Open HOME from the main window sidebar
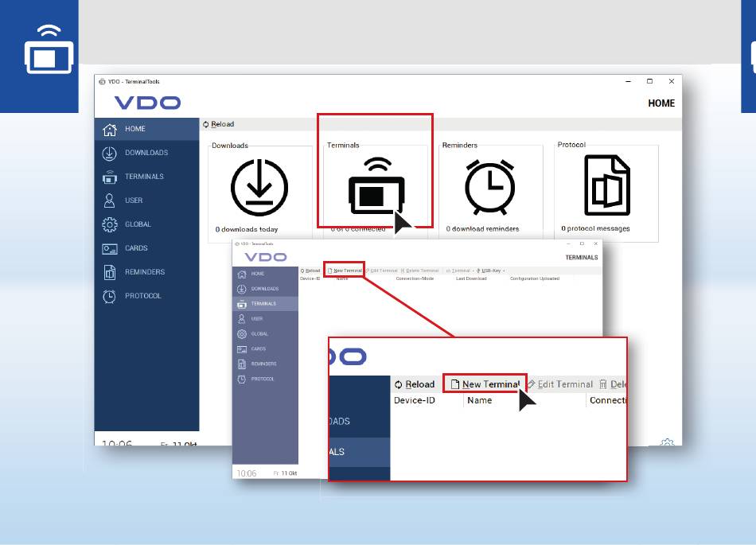756x545 pixels. pos(146,129)
